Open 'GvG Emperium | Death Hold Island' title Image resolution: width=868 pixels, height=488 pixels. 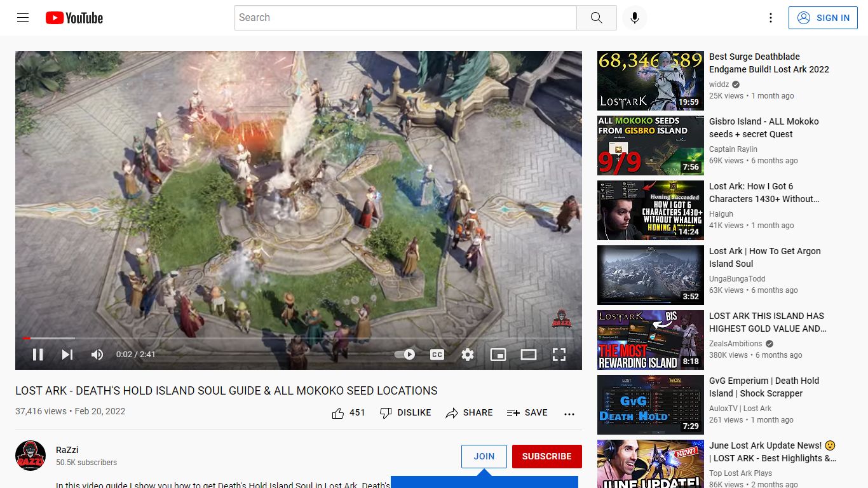pyautogui.click(x=764, y=387)
